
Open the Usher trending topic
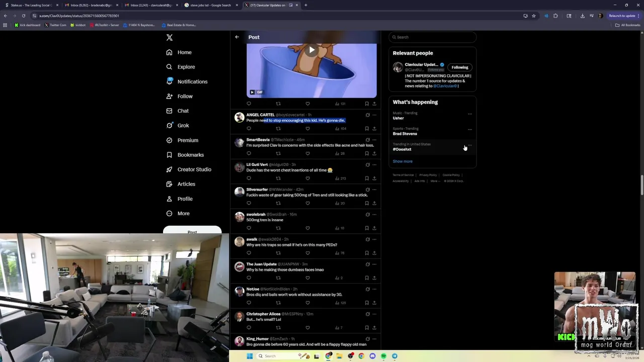(398, 118)
